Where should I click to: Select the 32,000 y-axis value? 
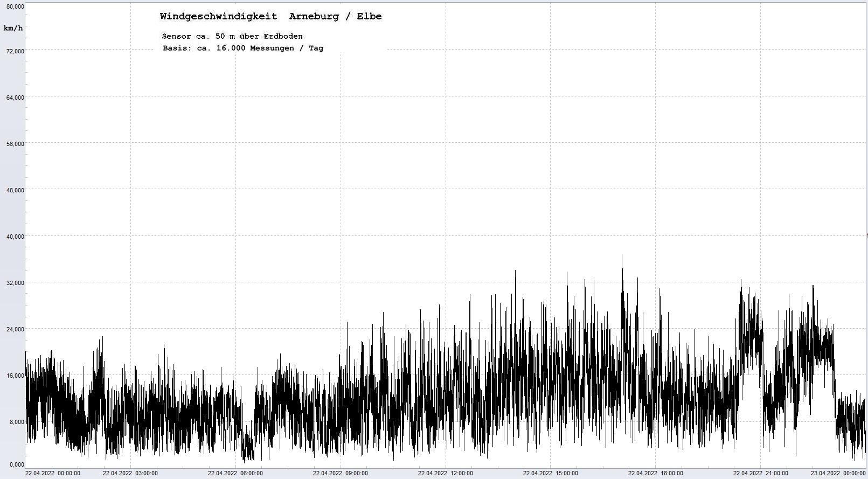[13, 283]
